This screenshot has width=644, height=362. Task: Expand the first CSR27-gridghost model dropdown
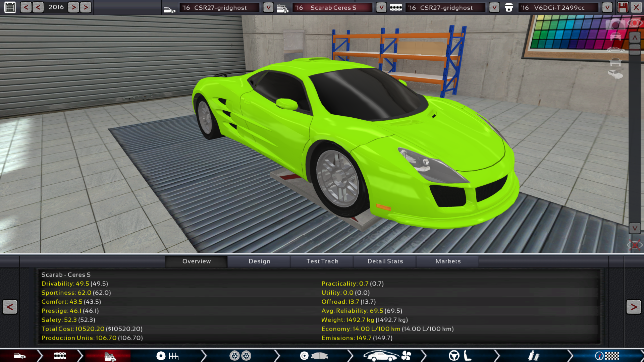pos(268,7)
